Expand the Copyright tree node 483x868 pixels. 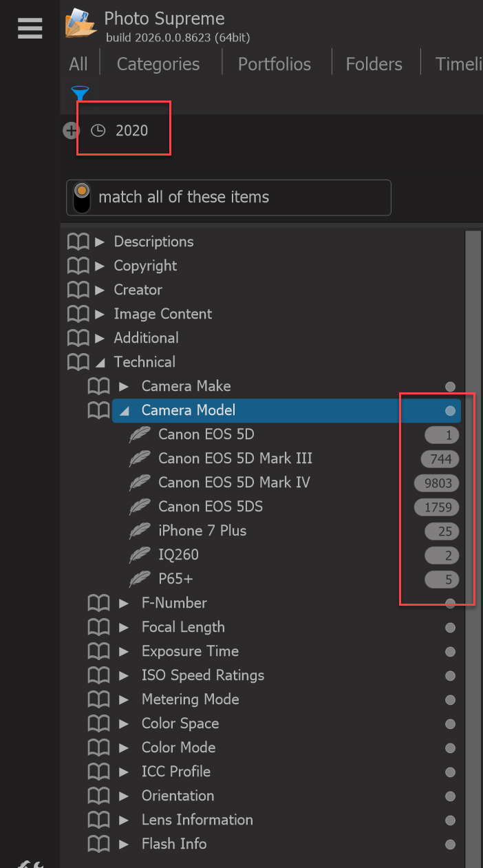(x=100, y=266)
